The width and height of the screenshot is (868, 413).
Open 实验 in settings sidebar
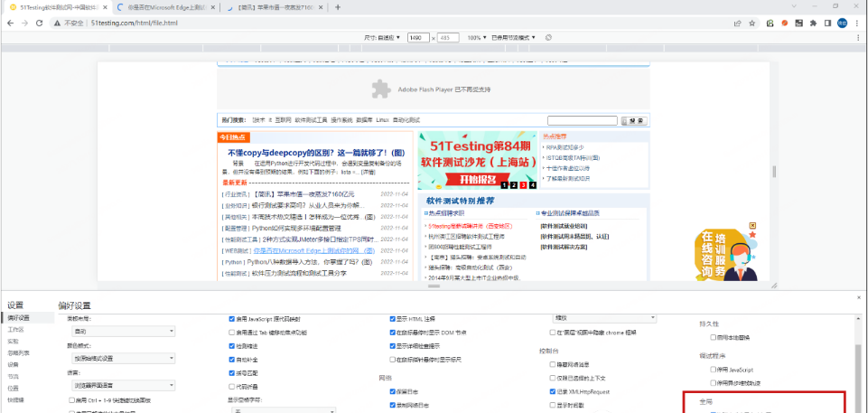[13, 341]
